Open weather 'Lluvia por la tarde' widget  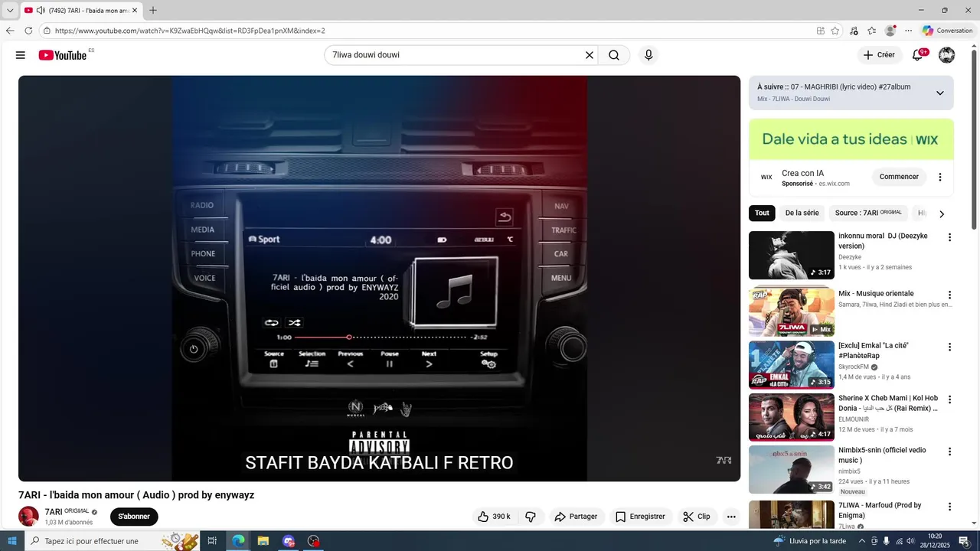tap(810, 541)
